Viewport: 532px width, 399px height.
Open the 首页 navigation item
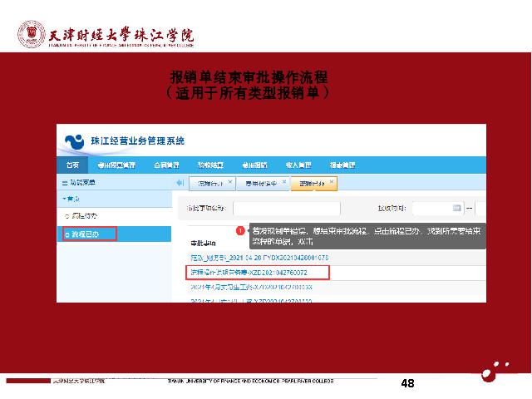72,165
